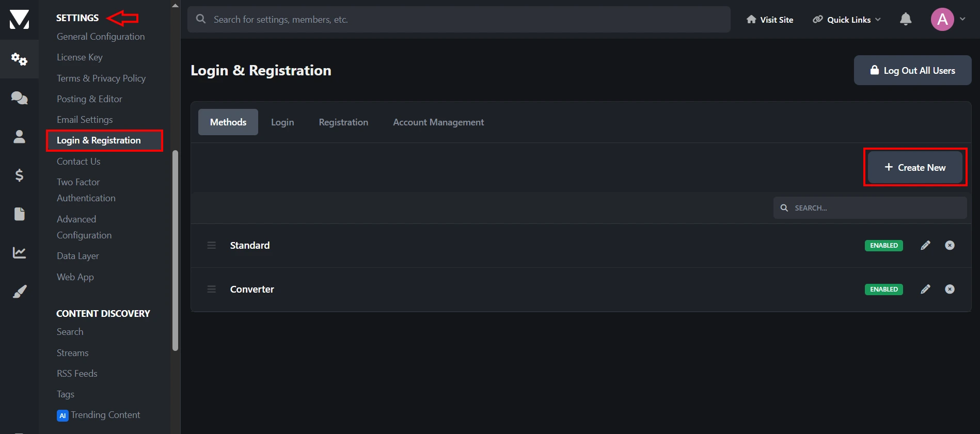Delete the Standard method
The image size is (980, 434).
[950, 245]
